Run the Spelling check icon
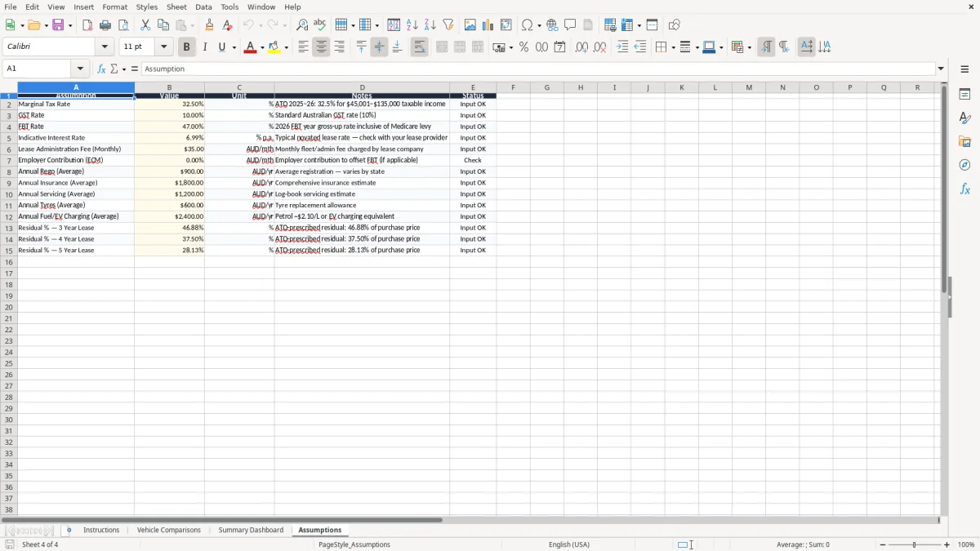 pyautogui.click(x=320, y=25)
